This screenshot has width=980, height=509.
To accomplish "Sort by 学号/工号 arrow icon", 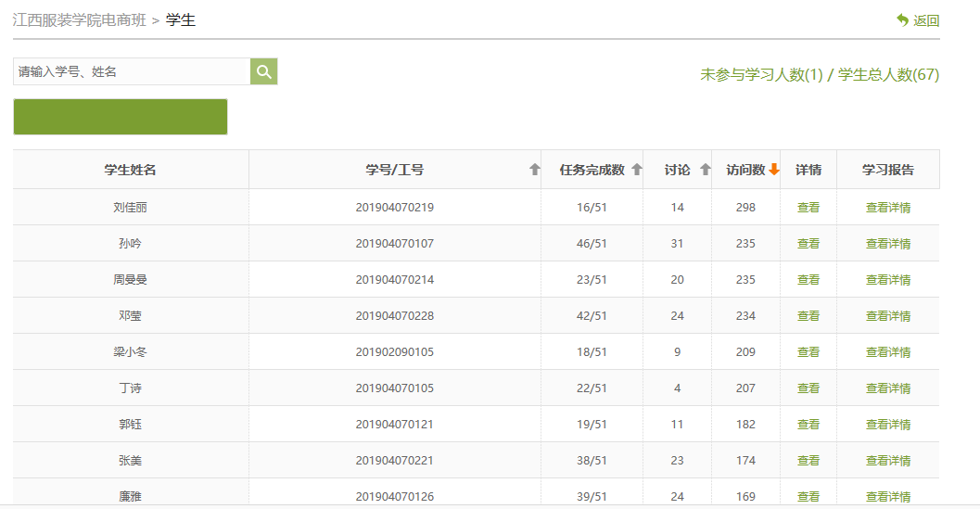I will point(534,170).
